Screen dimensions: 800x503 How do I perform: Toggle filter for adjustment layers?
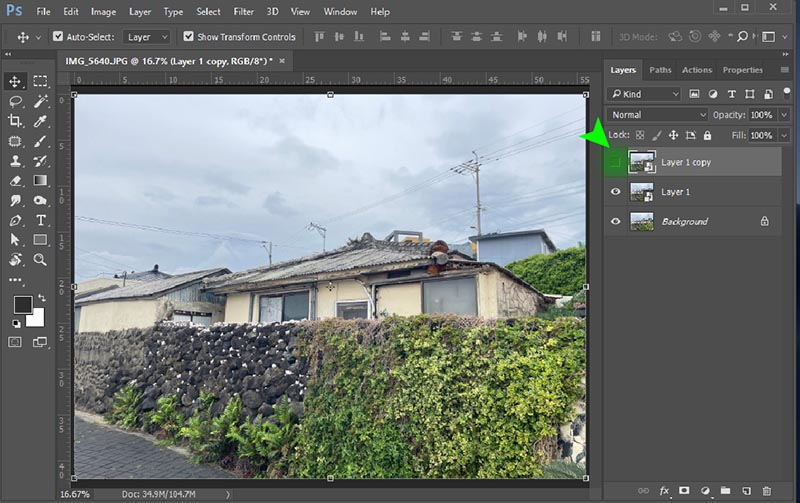tap(713, 94)
